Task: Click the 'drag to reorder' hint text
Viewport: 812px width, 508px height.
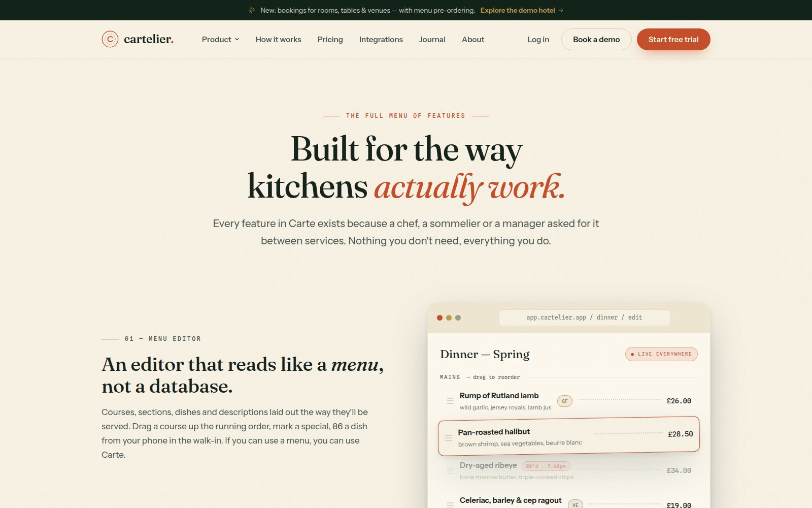Action: click(x=496, y=377)
